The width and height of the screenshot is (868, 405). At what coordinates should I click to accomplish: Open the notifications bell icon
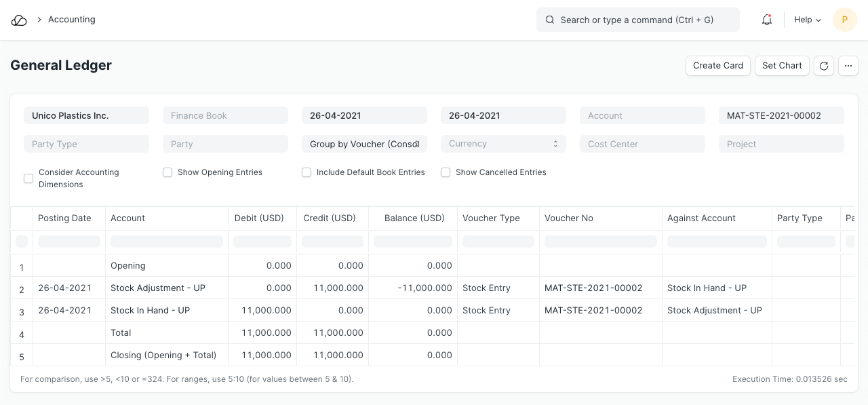coord(767,20)
